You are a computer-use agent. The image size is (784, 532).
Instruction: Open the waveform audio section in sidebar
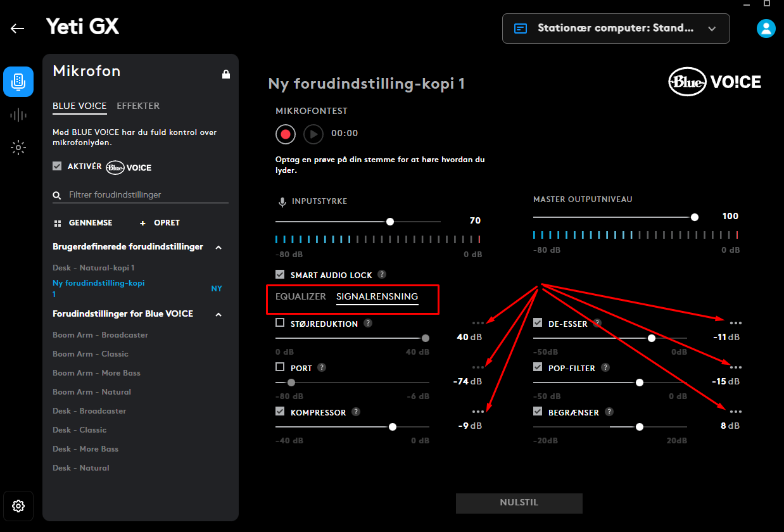point(18,115)
